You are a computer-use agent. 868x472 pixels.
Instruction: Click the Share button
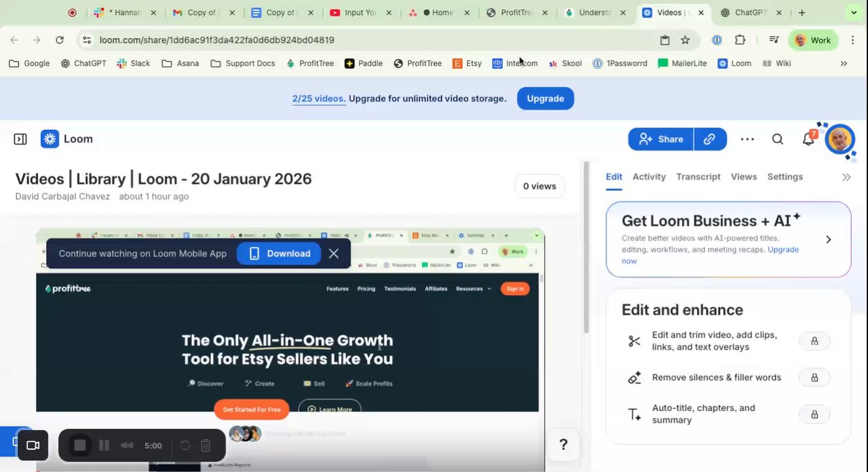(660, 139)
